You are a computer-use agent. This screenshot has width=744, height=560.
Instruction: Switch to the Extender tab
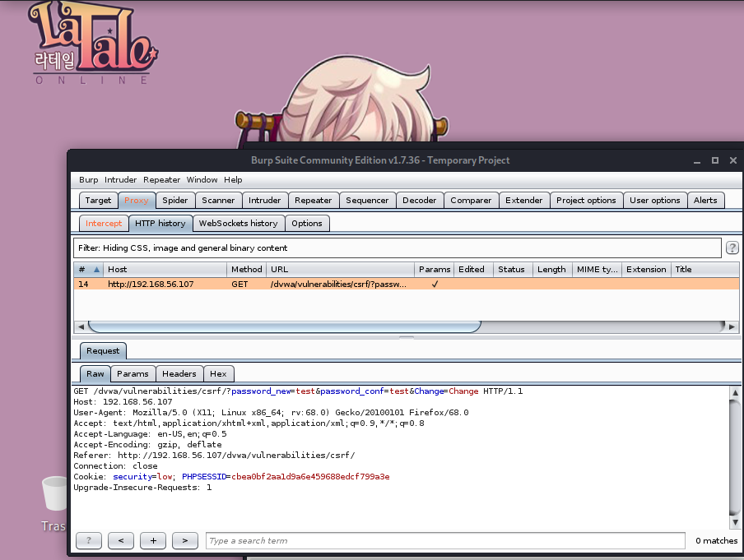coord(523,200)
